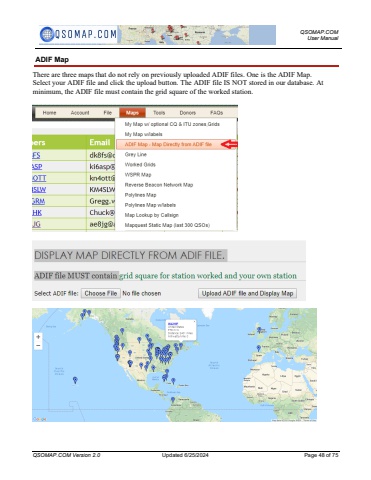Open the Tools menu item
Viewport: 371px width, 480px height.
[x=159, y=113]
